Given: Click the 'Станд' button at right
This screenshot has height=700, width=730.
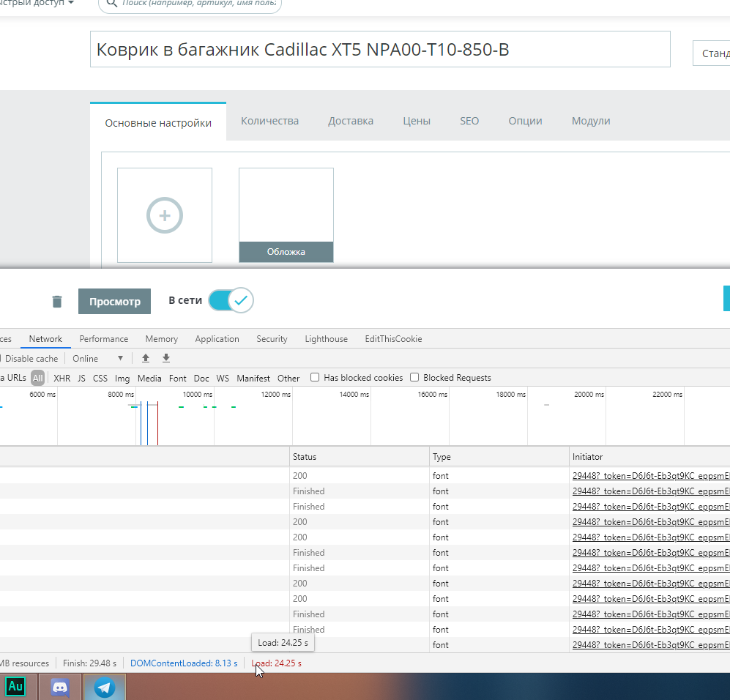Looking at the screenshot, I should point(712,53).
